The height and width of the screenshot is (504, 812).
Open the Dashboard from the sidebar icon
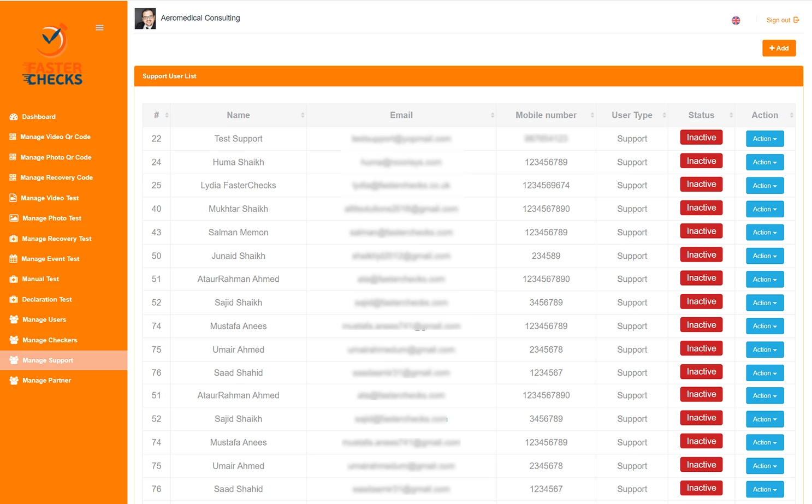[13, 116]
